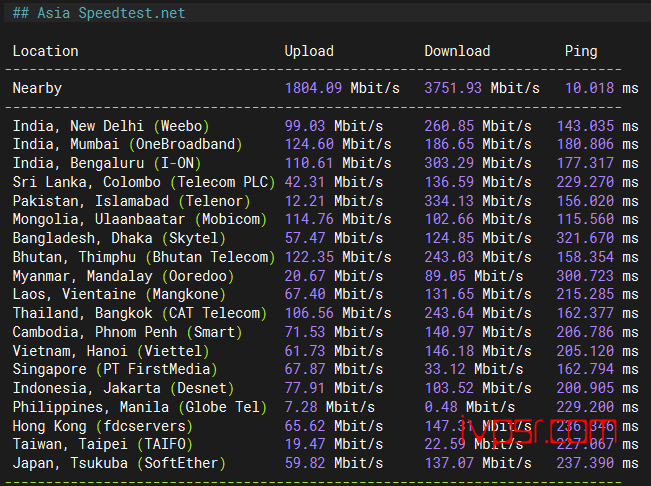Select Manila upload 7.28

[x=301, y=408]
